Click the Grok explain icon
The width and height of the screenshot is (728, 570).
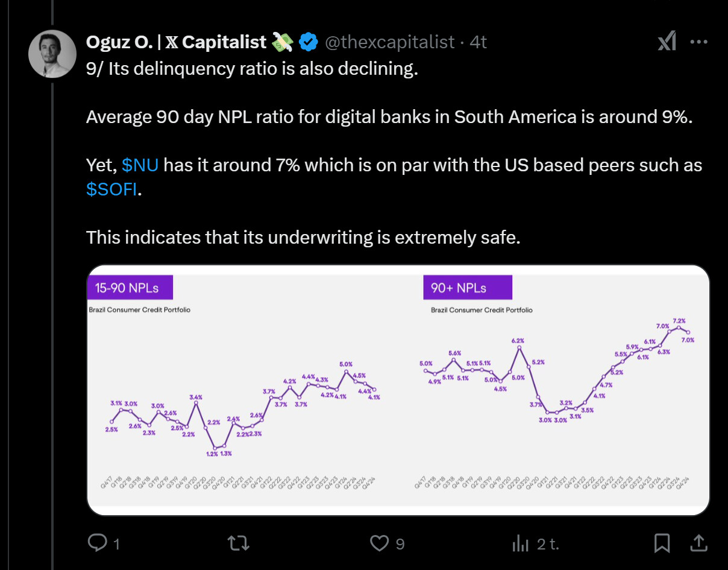coord(667,42)
